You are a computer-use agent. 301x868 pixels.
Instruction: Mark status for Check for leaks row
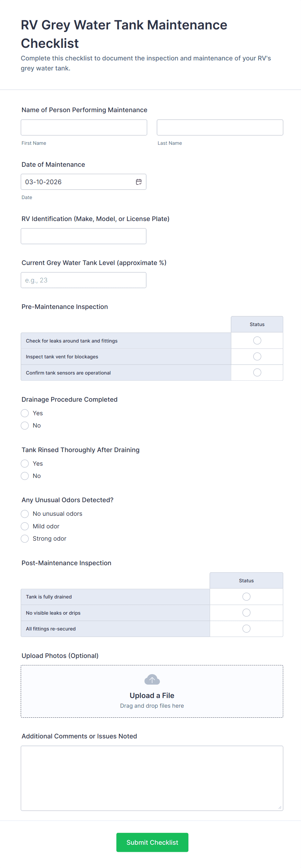tap(257, 341)
